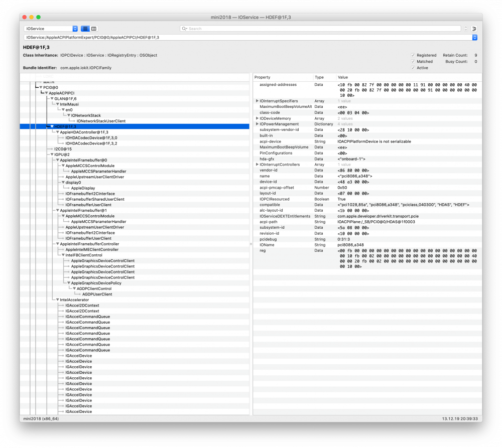Image resolution: width=502 pixels, height=448 pixels.
Task: Click the Search input field
Action: click(320, 29)
